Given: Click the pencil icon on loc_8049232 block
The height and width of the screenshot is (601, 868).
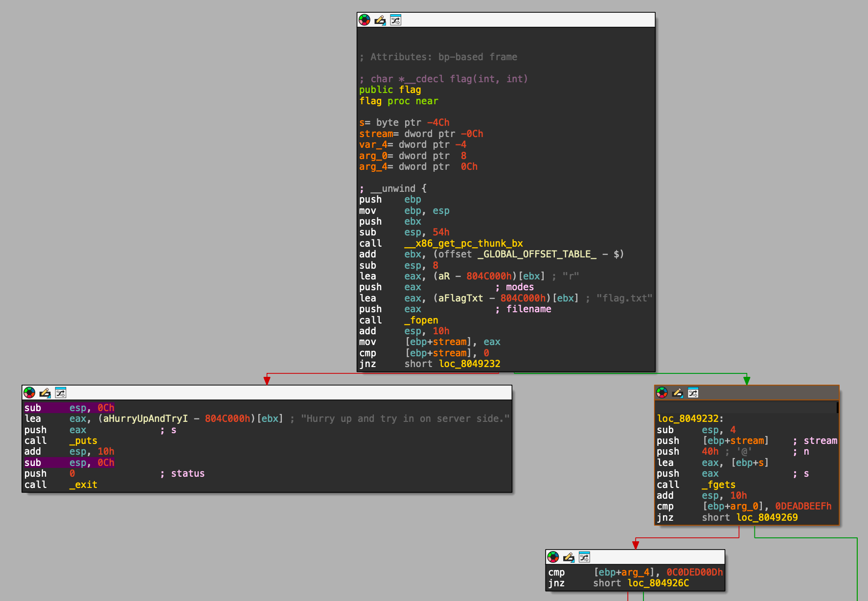Looking at the screenshot, I should coord(677,393).
